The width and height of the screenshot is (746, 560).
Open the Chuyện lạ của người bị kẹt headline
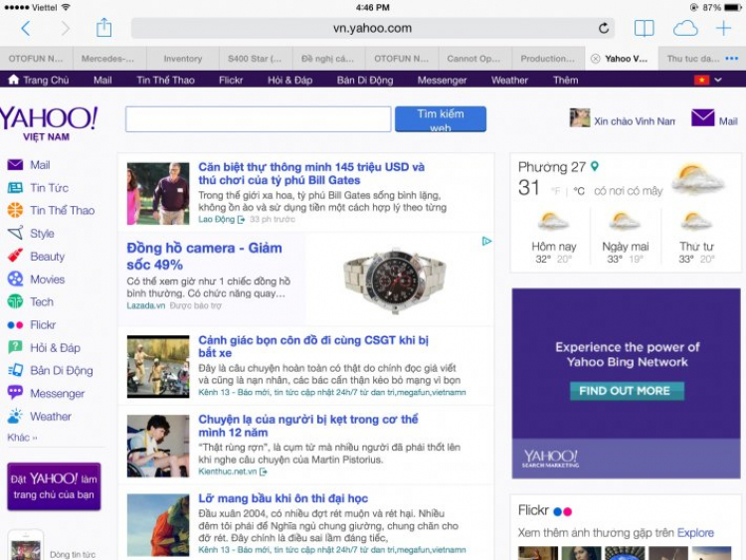[x=307, y=426]
